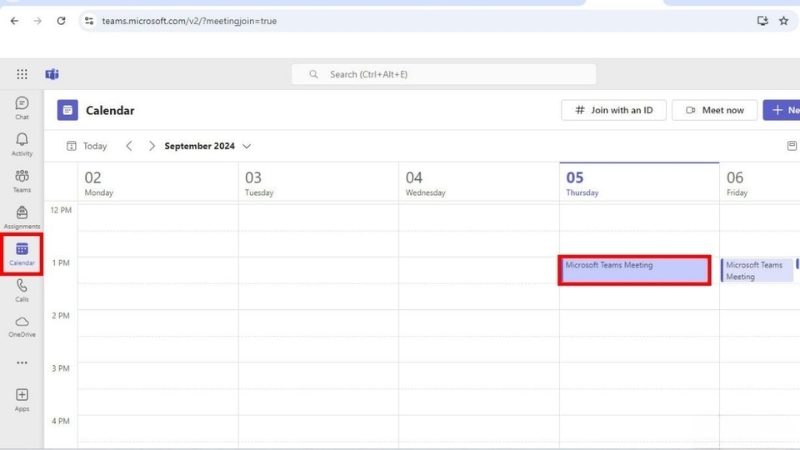Open Assignments in the sidebar

click(x=22, y=218)
